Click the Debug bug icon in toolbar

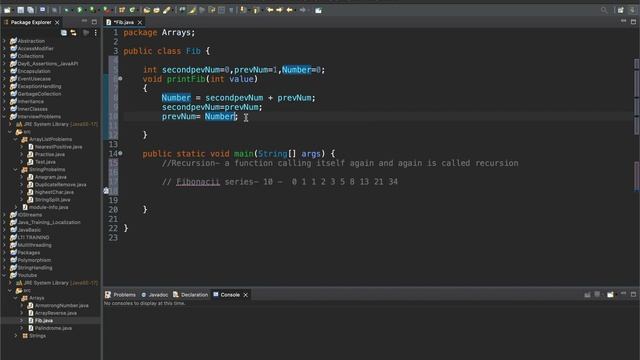coord(67,10)
